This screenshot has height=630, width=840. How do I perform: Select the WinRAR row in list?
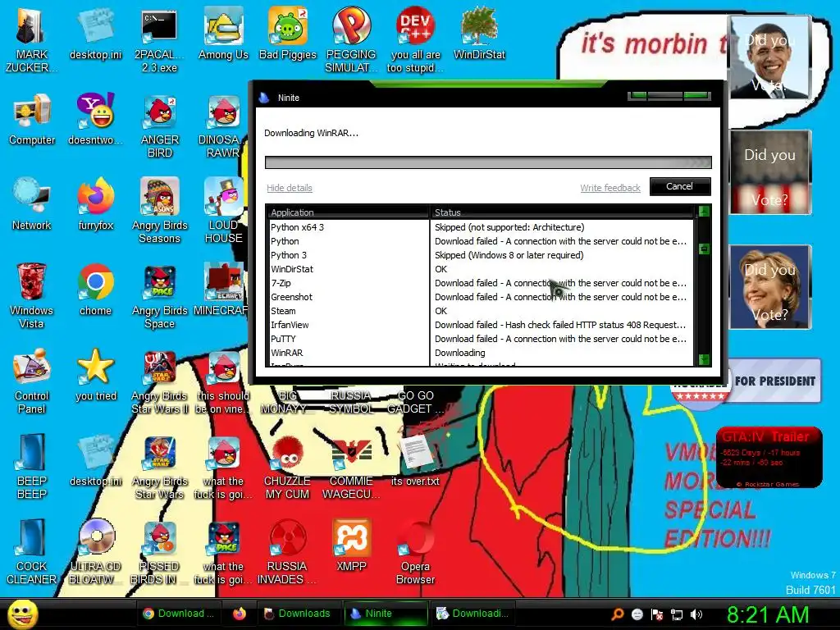[481, 353]
